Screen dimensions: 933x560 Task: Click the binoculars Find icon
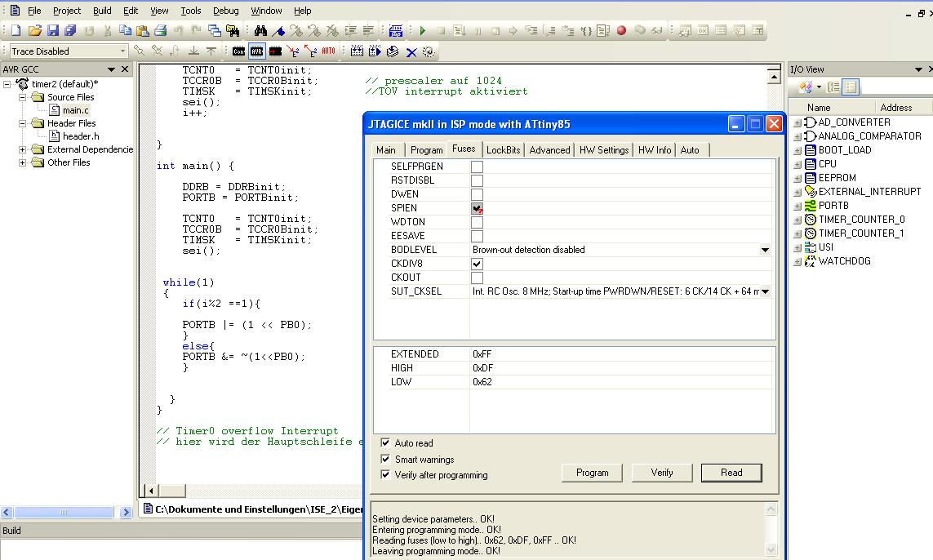pos(260,30)
